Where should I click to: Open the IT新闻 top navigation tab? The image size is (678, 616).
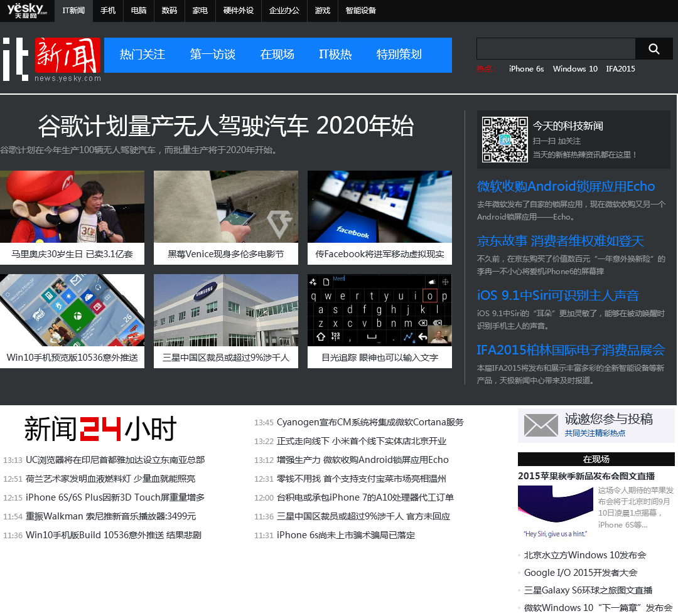(73, 11)
